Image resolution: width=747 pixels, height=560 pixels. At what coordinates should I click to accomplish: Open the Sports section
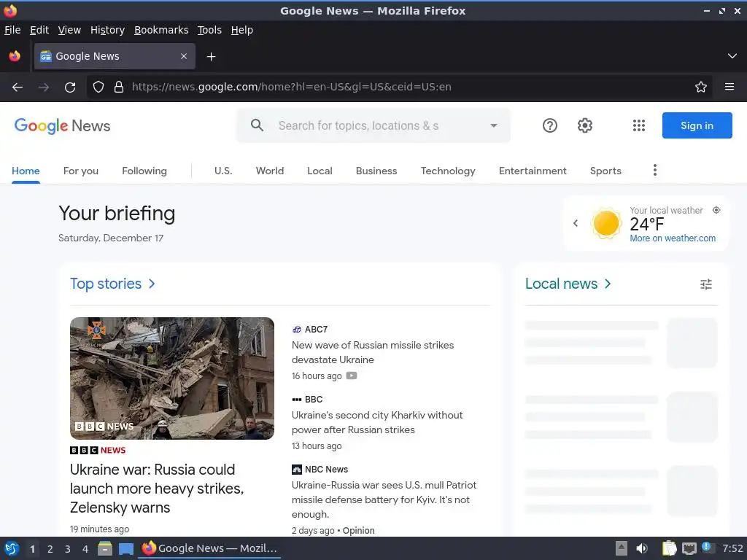(605, 171)
